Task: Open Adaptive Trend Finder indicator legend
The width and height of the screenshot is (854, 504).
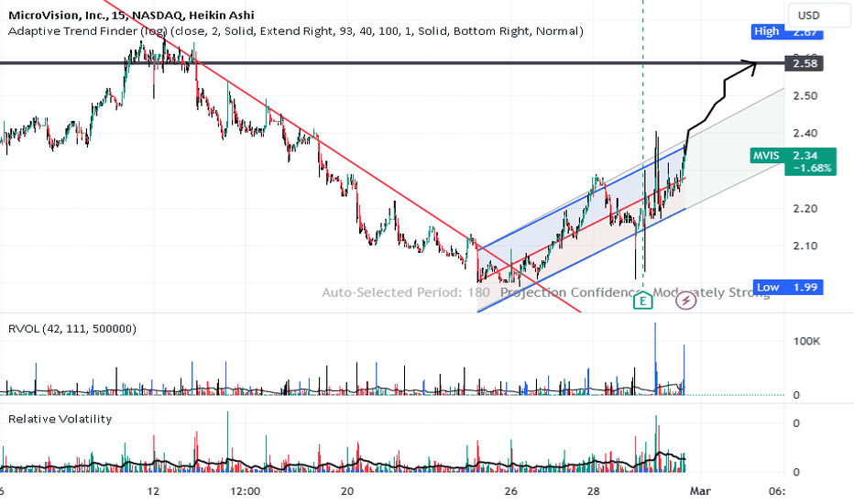Action: click(296, 31)
